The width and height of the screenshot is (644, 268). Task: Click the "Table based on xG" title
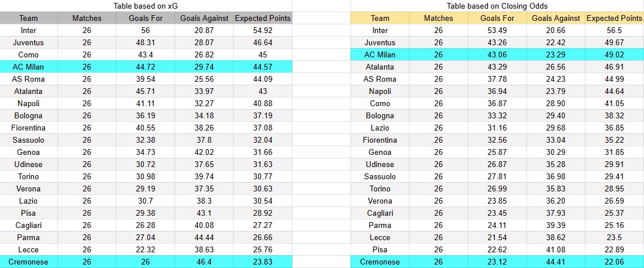(x=145, y=6)
